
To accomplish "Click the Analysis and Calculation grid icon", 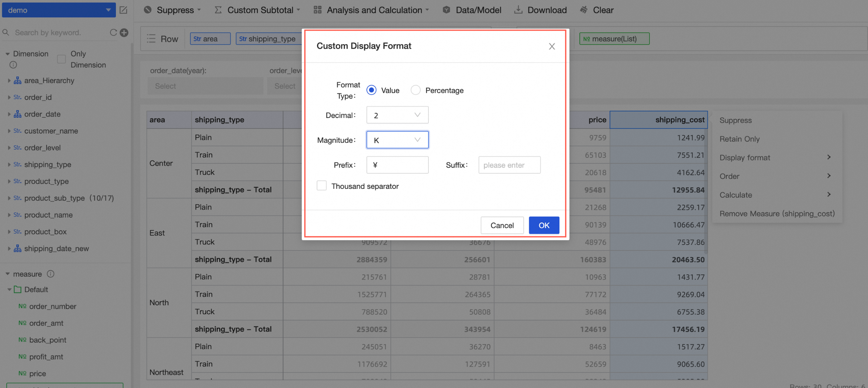I will tap(317, 10).
